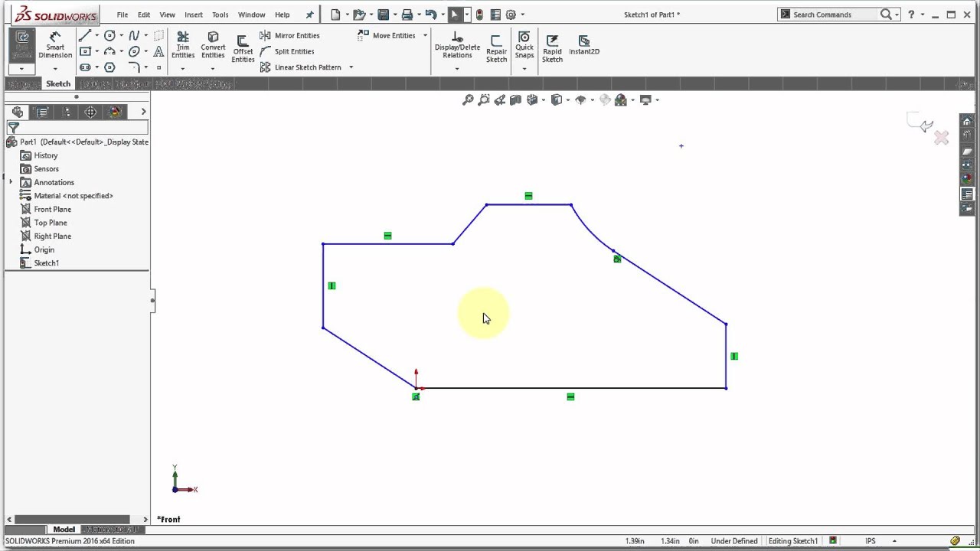Expand the Annotations tree node

coord(11,182)
